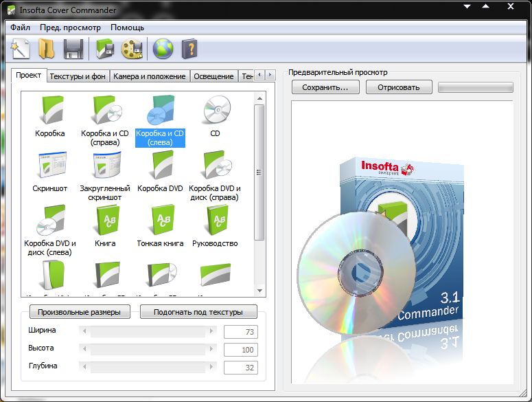Click the Сохранить... button
The width and height of the screenshot is (532, 402).
coord(325,87)
